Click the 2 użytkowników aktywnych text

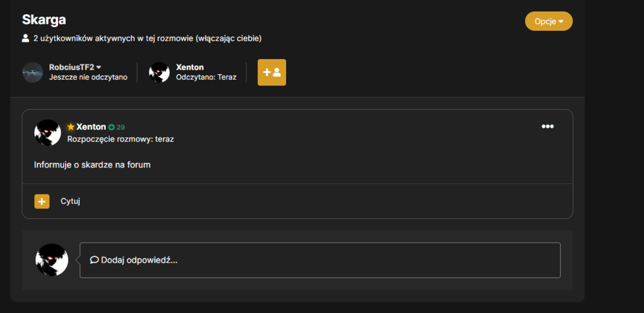click(147, 39)
